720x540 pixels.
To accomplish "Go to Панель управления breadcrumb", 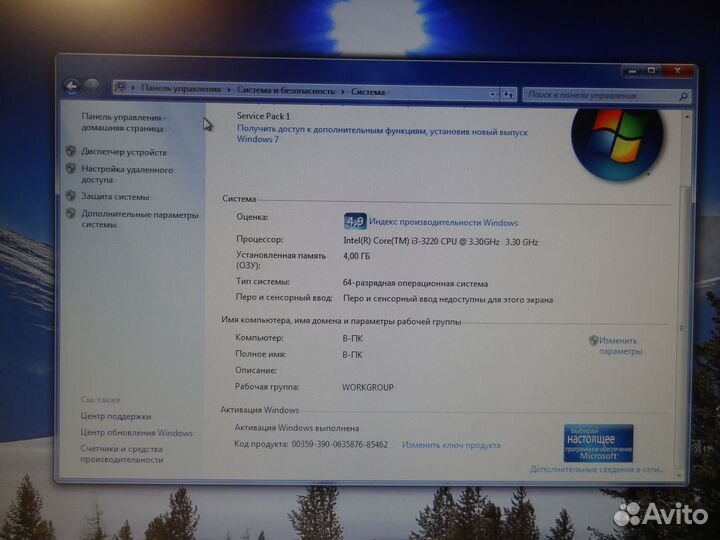I will coord(183,89).
